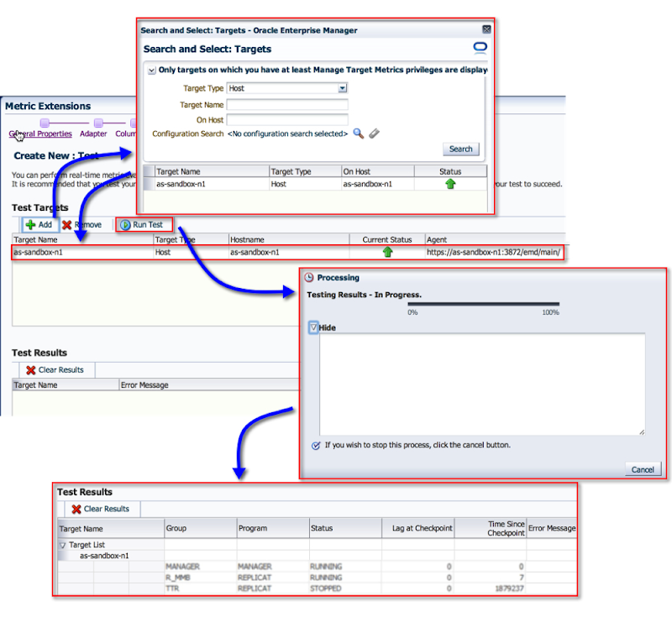Select the R_MMB group result row

[318, 578]
